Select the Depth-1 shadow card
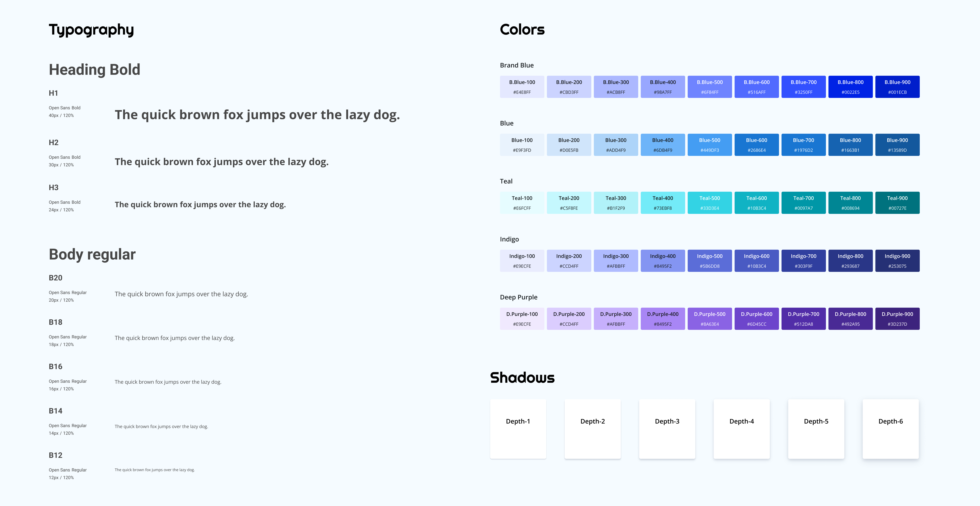This screenshot has height=506, width=980. tap(518, 429)
